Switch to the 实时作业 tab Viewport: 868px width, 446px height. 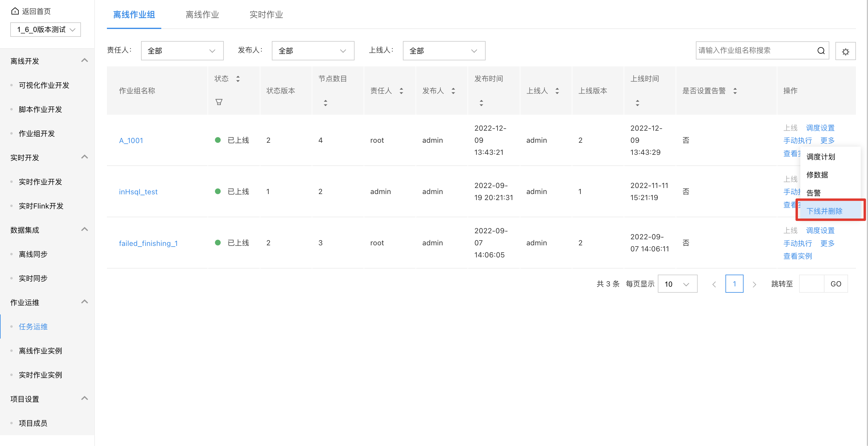pyautogui.click(x=266, y=15)
